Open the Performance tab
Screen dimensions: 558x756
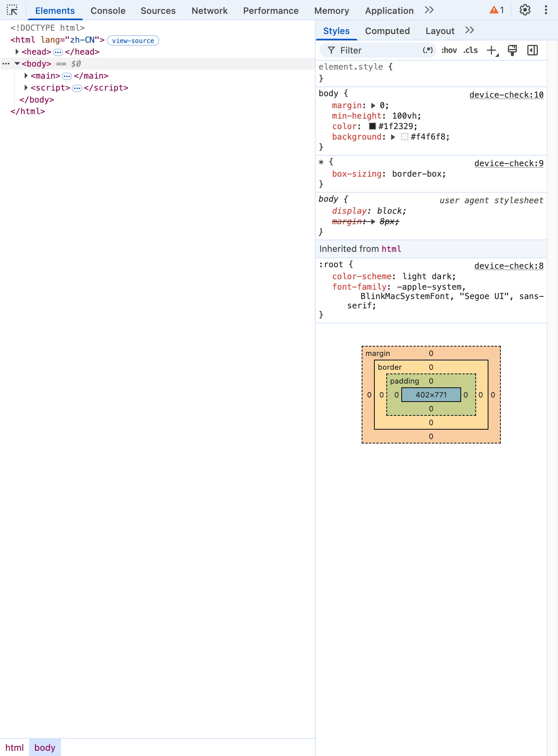coord(271,11)
